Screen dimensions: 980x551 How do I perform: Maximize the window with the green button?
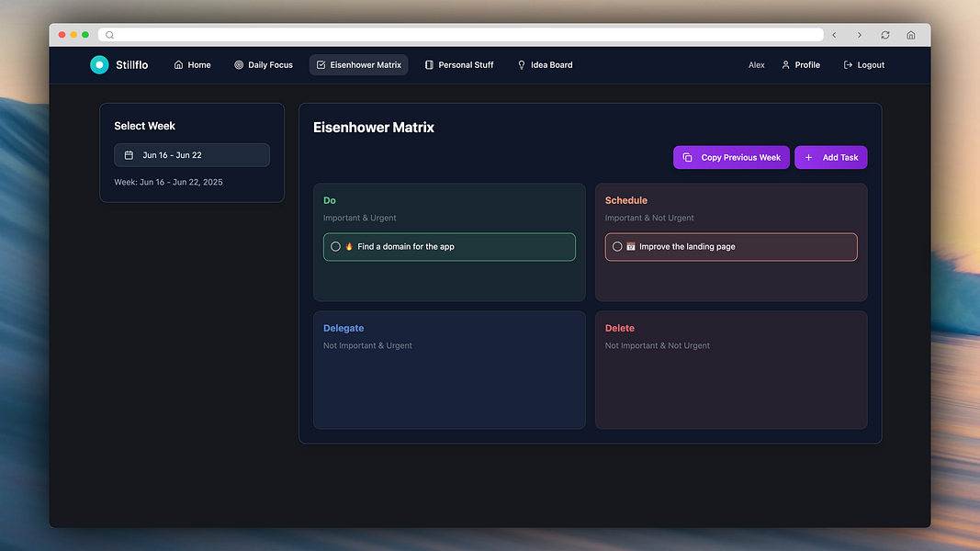pyautogui.click(x=85, y=35)
